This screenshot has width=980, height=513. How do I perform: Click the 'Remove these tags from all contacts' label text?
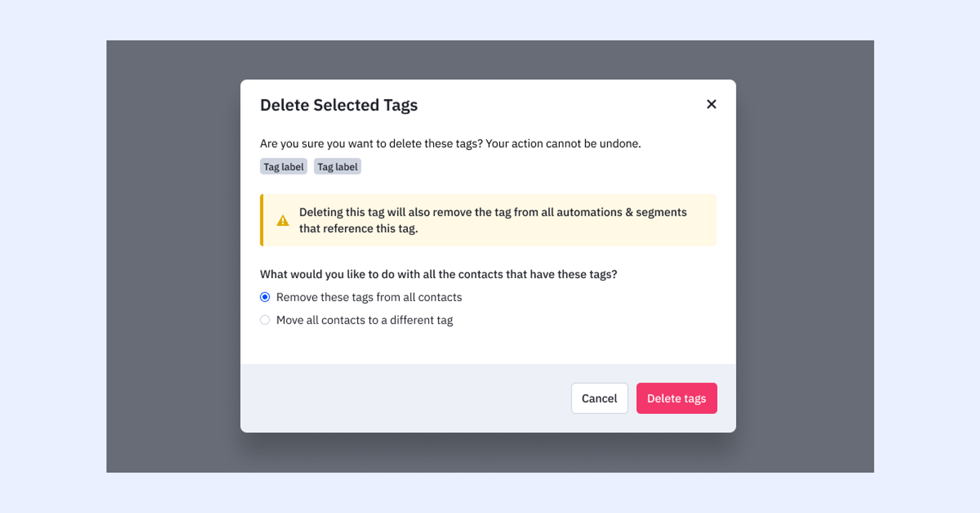coord(369,297)
